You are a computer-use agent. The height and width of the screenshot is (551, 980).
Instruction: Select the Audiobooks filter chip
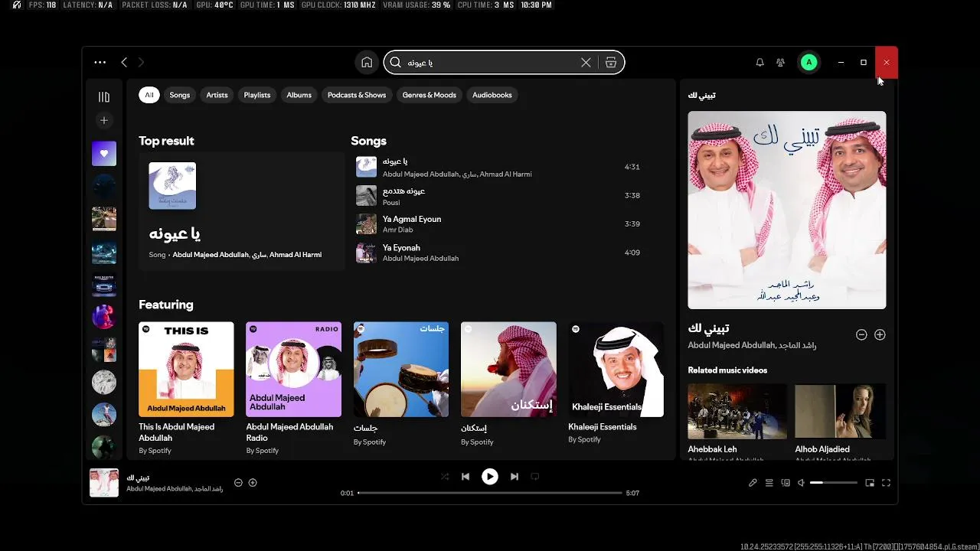click(492, 95)
